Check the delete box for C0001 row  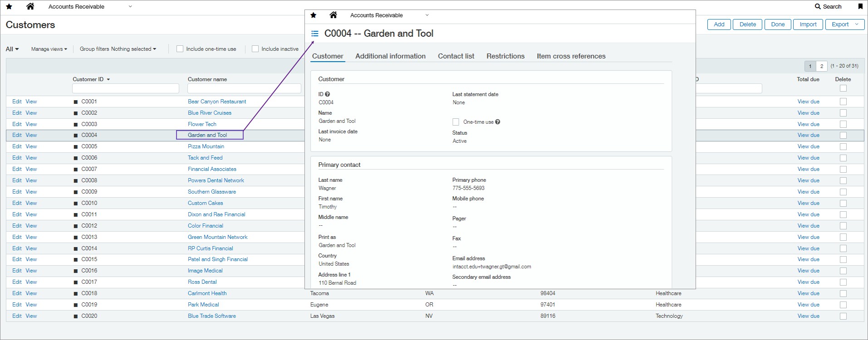843,102
